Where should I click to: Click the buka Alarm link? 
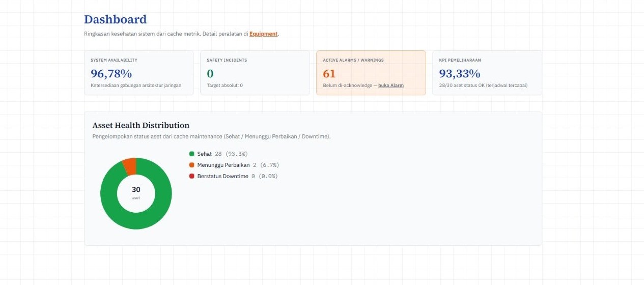(391, 85)
